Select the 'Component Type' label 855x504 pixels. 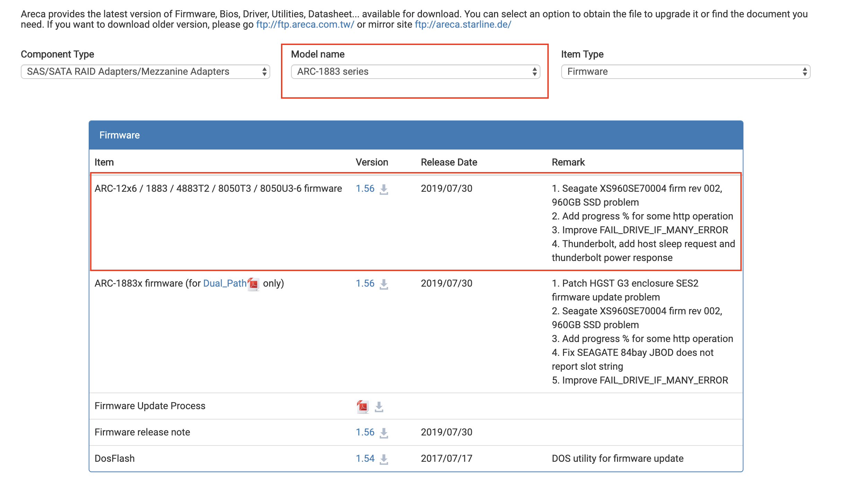58,54
